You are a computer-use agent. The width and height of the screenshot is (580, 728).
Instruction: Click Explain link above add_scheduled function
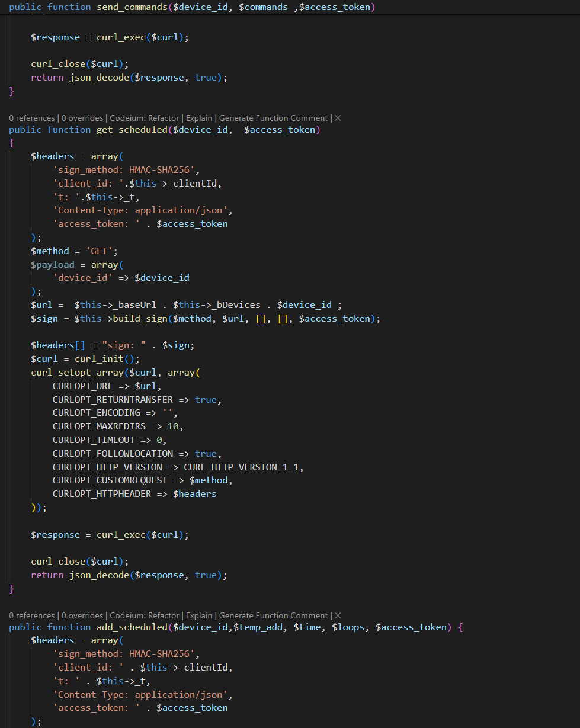tap(198, 615)
